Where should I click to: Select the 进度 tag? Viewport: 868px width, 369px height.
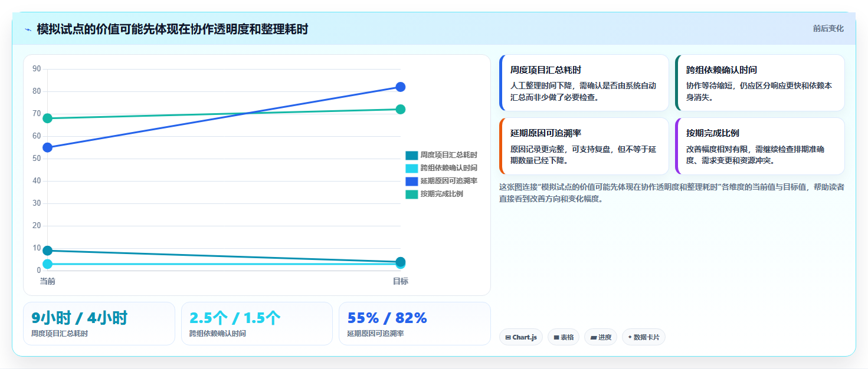pyautogui.click(x=601, y=337)
